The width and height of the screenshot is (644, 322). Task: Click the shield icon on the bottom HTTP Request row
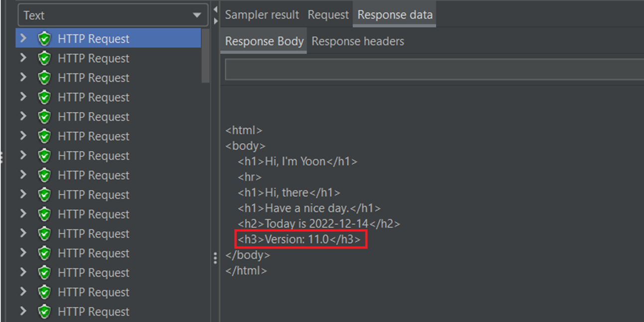click(45, 312)
